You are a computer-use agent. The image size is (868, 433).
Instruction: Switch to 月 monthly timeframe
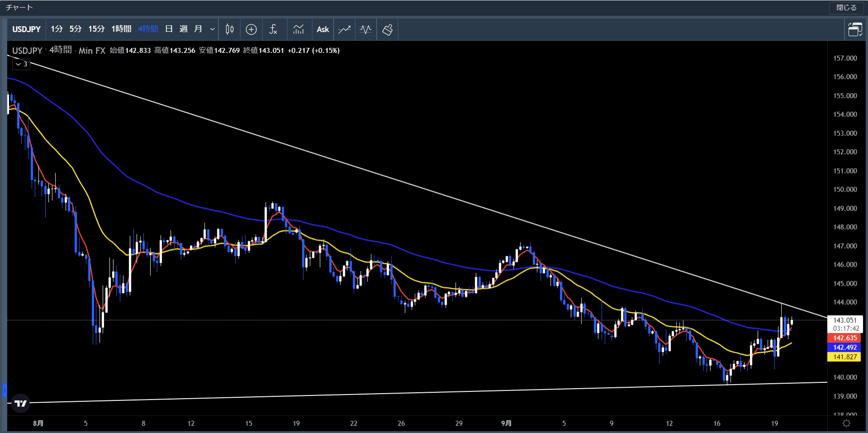click(198, 29)
